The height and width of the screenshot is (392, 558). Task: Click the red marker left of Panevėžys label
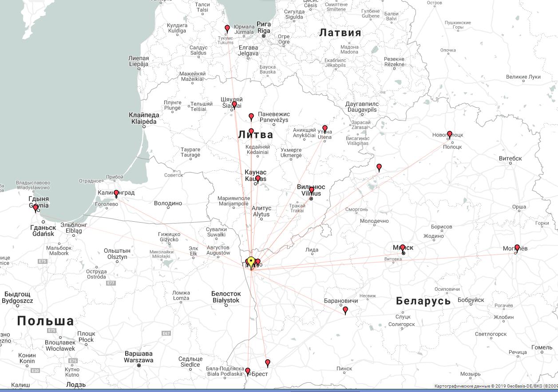coord(251,117)
